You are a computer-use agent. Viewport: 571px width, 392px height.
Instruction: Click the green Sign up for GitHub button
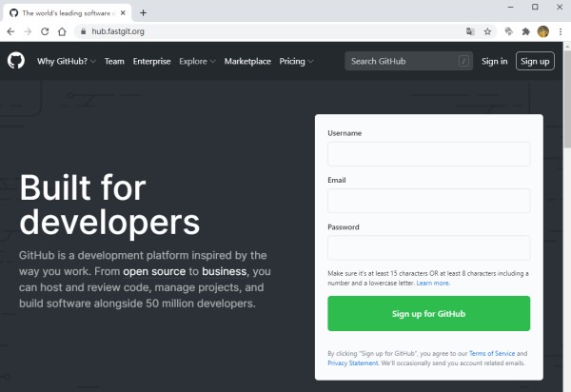point(428,313)
